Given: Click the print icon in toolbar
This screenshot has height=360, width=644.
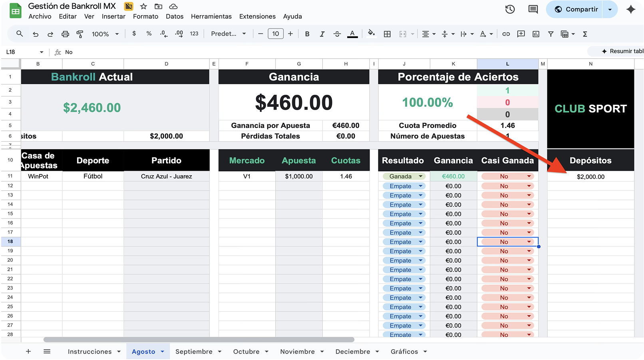Looking at the screenshot, I should click(65, 34).
